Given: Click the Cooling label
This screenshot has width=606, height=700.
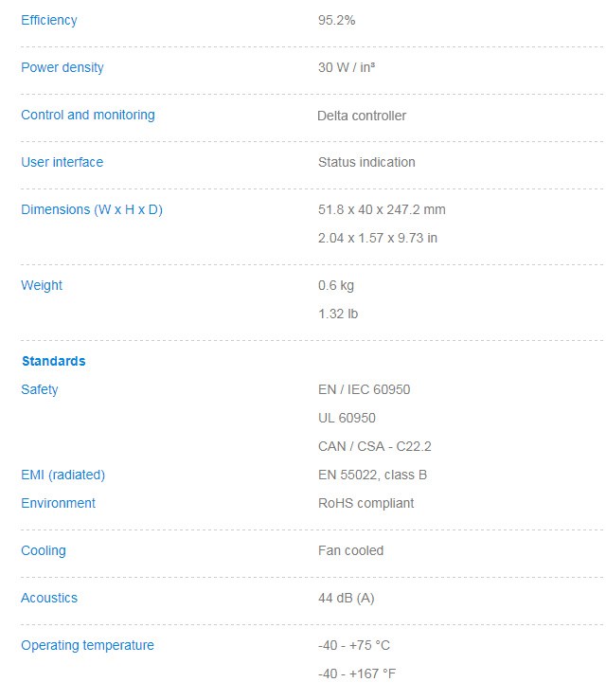Looking at the screenshot, I should pos(44,550).
